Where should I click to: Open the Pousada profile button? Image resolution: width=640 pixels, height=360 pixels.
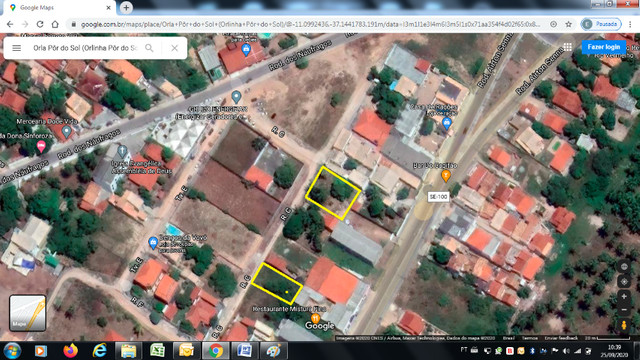tap(600, 24)
